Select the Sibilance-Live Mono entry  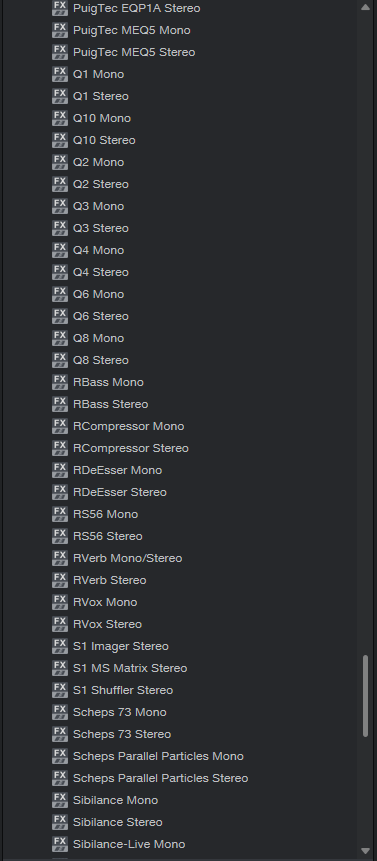click(129, 844)
